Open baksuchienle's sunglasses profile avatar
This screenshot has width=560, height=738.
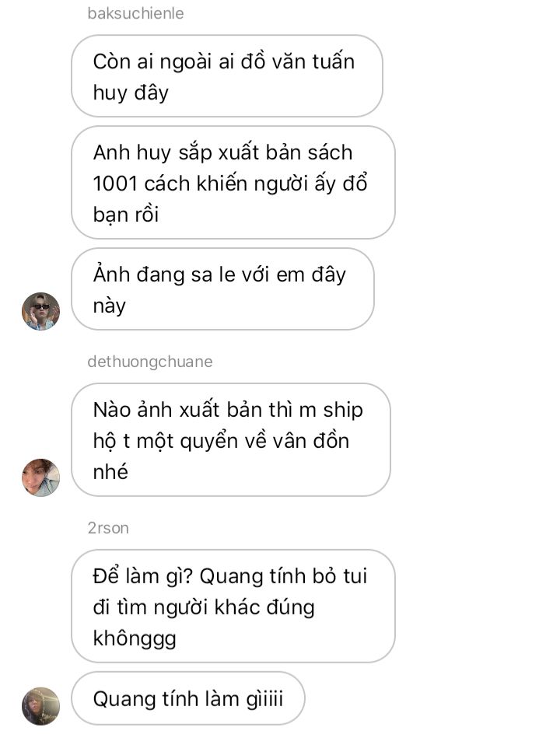coord(41,311)
